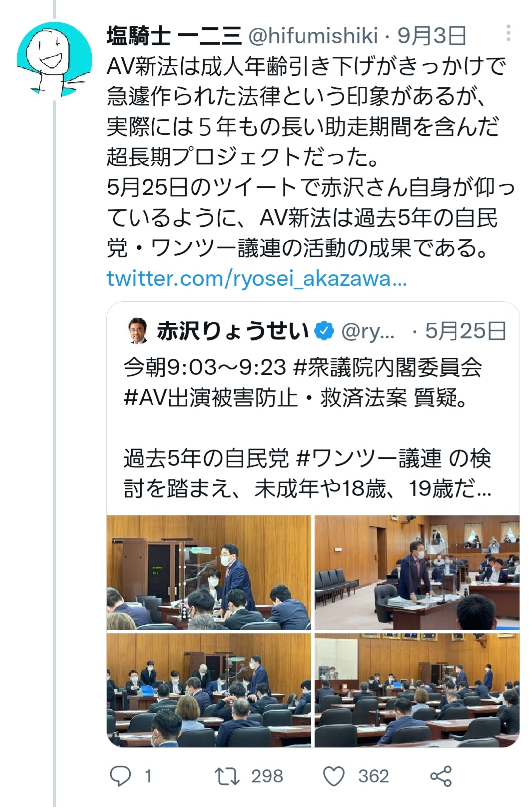Tap the blue verified badge icon
Screen dimensions: 532x807
(x=325, y=331)
